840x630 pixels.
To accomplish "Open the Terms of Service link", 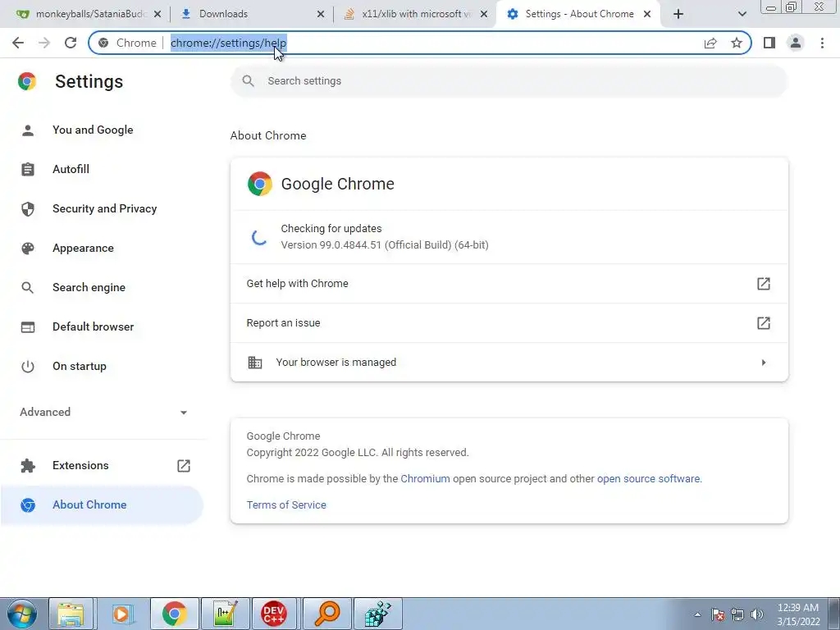I will (286, 504).
